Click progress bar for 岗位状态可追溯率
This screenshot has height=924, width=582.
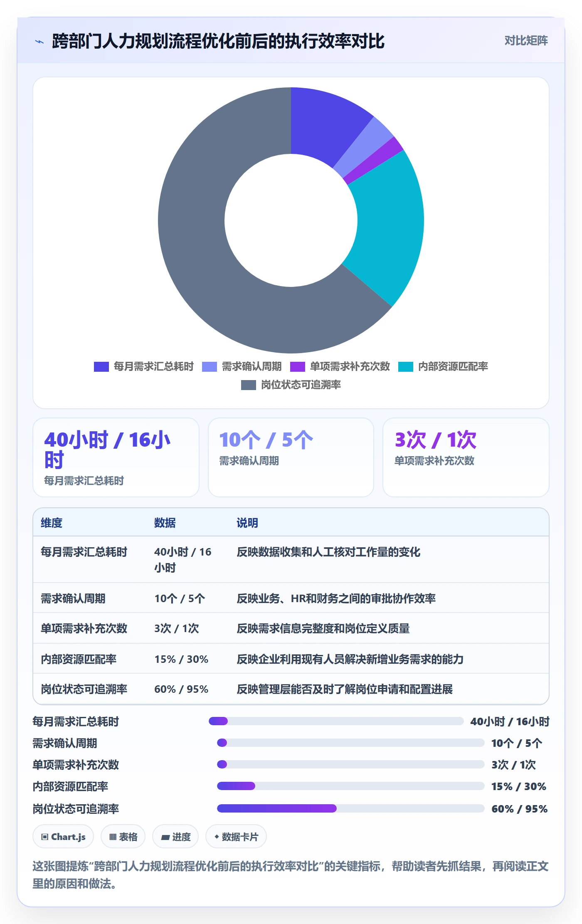coord(350,808)
